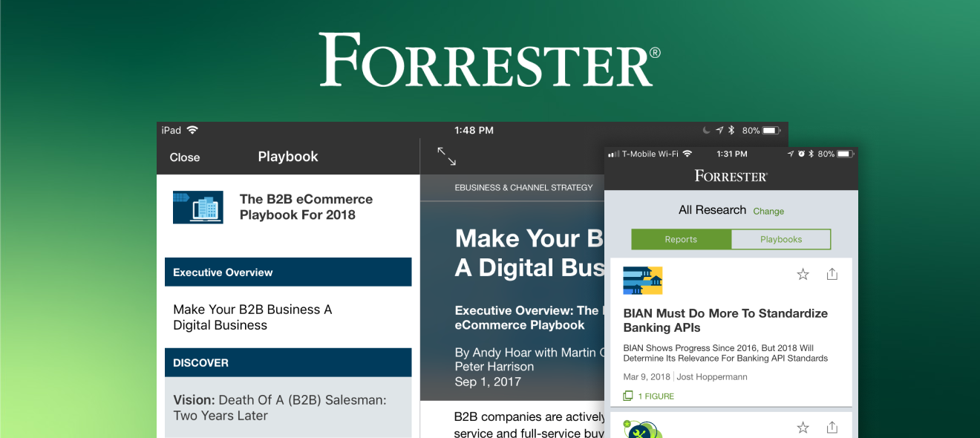
Task: Open the B2B eCommerce Playbook thumbnail
Action: [x=198, y=207]
